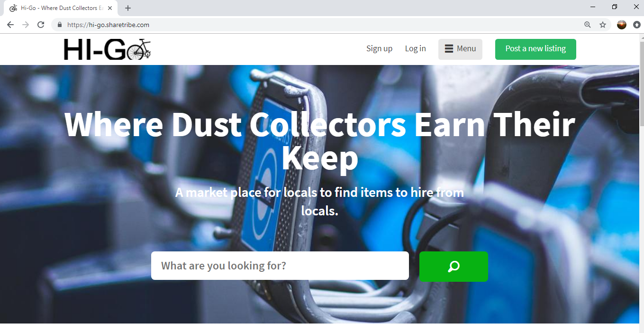Open the Chrome update icon at toolbar end
This screenshot has height=333, width=644.
tap(636, 25)
